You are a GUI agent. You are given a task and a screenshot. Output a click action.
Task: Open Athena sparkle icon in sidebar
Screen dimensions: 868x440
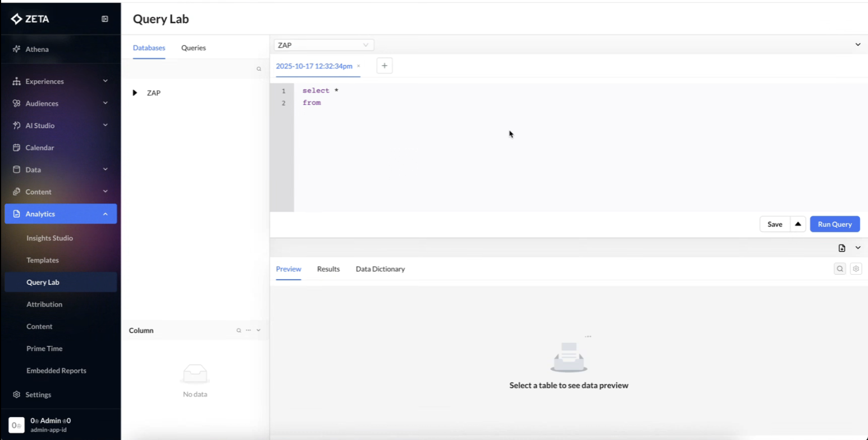pyautogui.click(x=16, y=49)
